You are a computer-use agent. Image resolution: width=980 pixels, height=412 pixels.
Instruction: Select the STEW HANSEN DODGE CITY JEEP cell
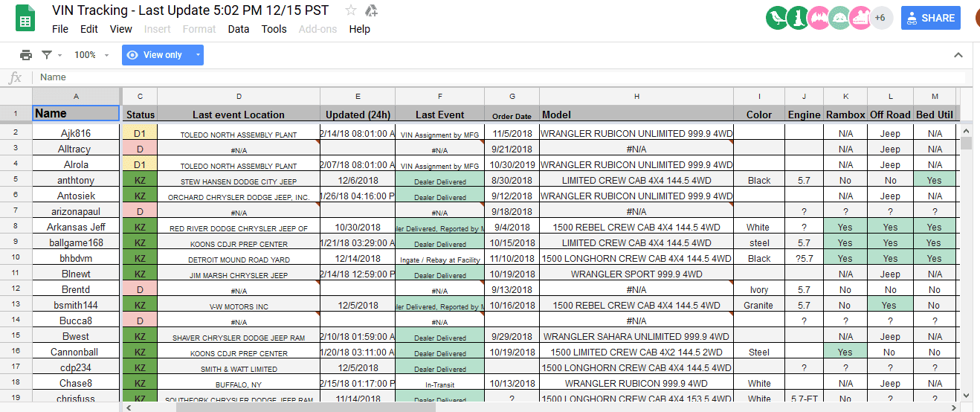[239, 181]
